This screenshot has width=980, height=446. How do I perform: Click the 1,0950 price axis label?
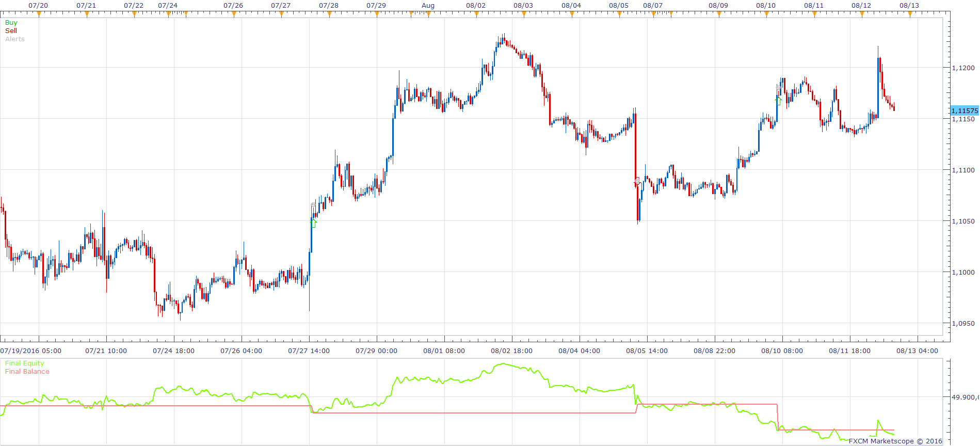[x=963, y=324]
